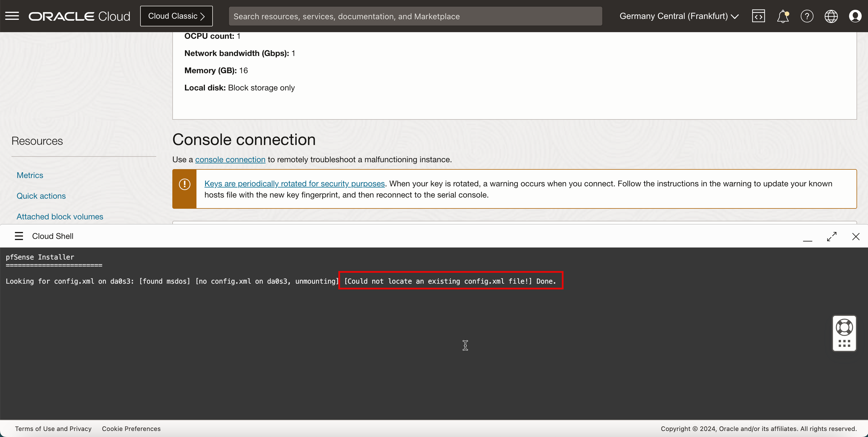Open the Cloud Shell hamburger menu
868x437 pixels.
point(19,236)
